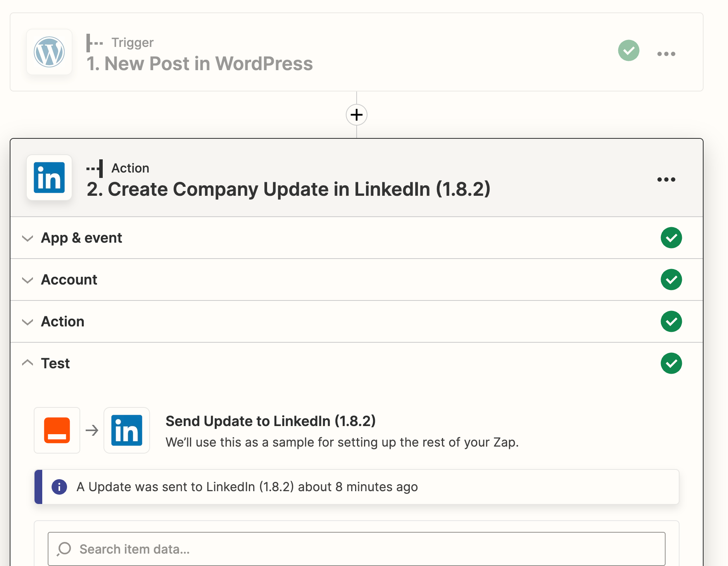The image size is (728, 566).
Task: Click the Trigger step type icon
Action: tap(95, 43)
